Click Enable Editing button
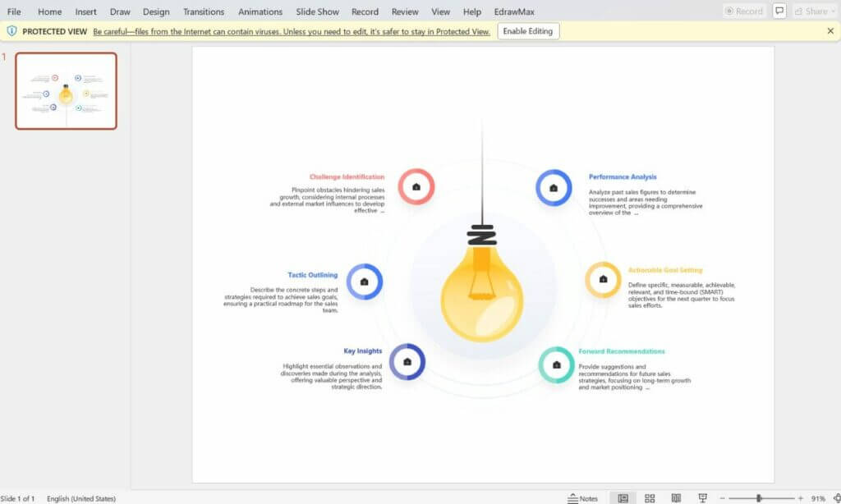The width and height of the screenshot is (841, 504). pyautogui.click(x=528, y=31)
